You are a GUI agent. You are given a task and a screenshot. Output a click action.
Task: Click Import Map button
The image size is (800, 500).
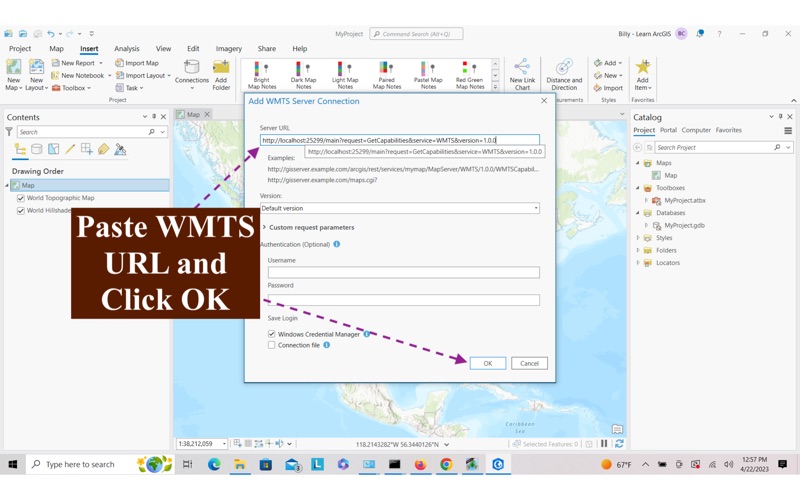(x=137, y=63)
